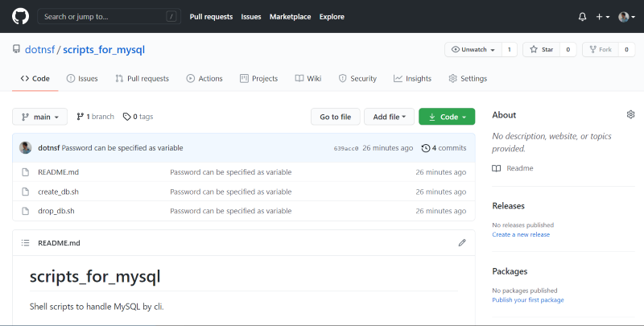The width and height of the screenshot is (644, 326).
Task: Open the user avatar menu
Action: pyautogui.click(x=627, y=17)
